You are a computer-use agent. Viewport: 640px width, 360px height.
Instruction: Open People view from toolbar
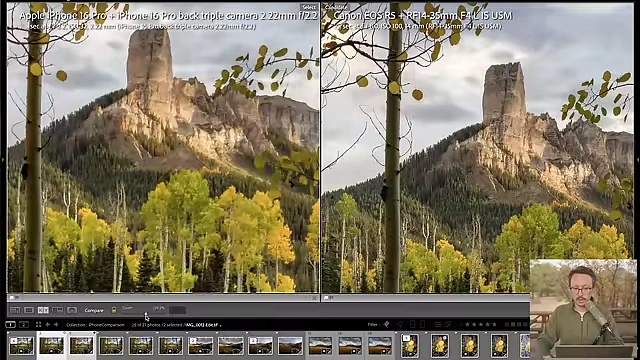72,310
